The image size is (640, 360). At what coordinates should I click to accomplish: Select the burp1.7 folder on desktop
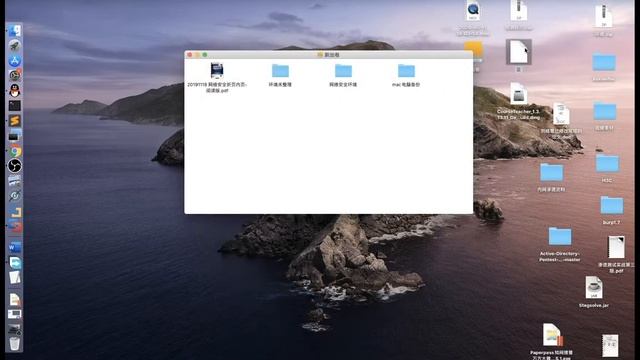(611, 205)
